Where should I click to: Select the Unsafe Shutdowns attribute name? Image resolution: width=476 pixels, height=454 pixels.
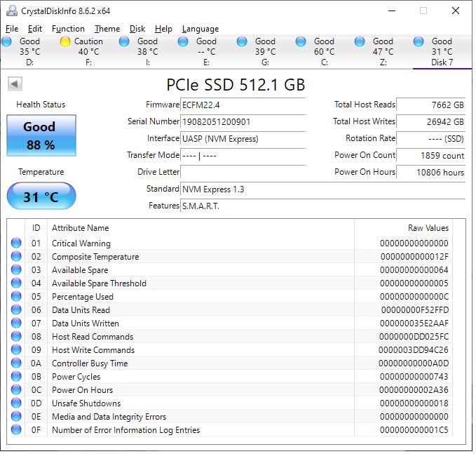coord(86,403)
